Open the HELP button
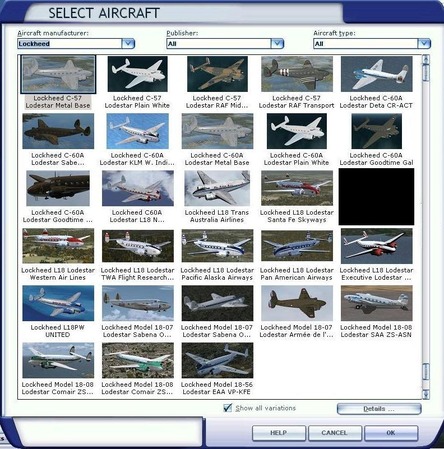This screenshot has height=449, width=444. (x=278, y=433)
